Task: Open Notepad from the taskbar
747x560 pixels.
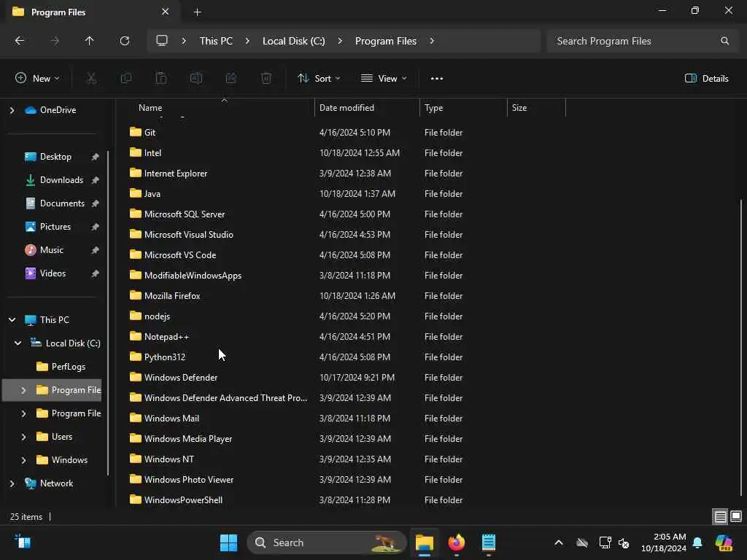Action: click(x=489, y=542)
